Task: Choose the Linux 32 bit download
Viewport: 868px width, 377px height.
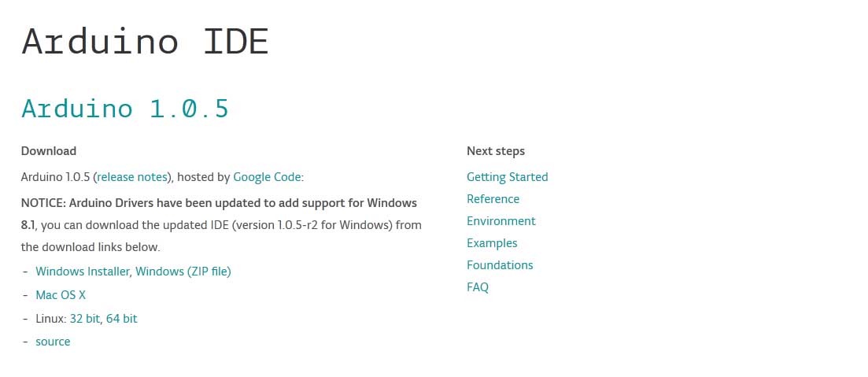Action: [x=85, y=319]
